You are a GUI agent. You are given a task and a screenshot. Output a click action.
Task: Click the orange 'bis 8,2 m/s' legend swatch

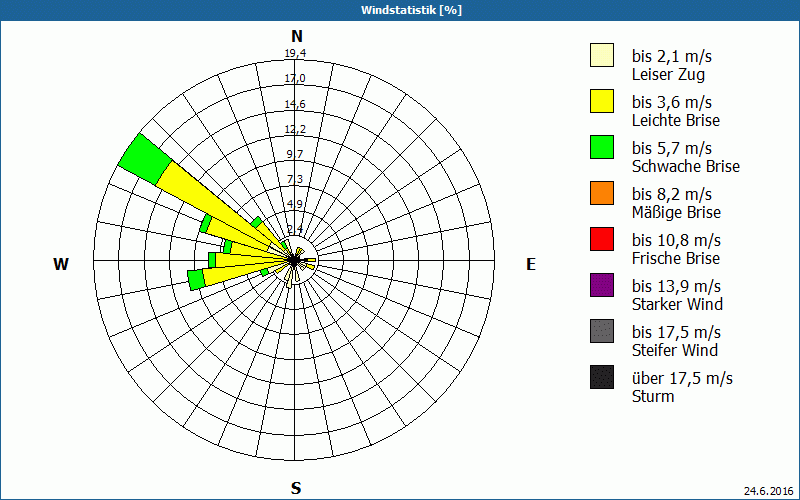coord(602,193)
